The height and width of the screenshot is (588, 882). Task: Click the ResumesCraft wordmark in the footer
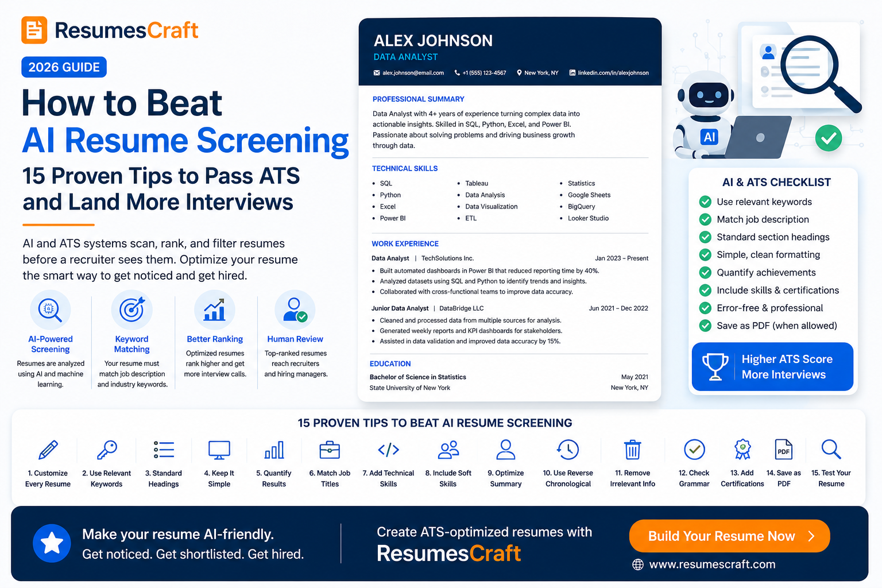pyautogui.click(x=448, y=554)
